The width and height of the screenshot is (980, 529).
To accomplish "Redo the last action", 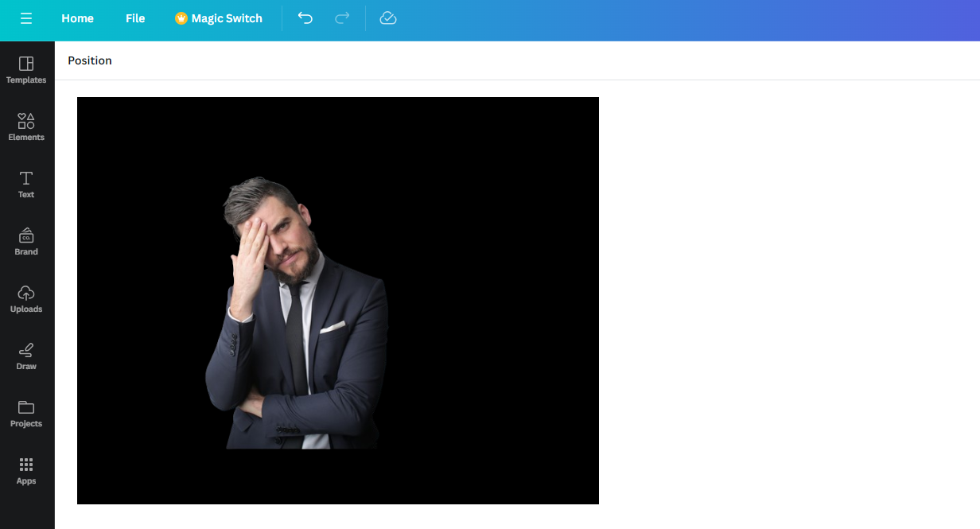I will 342,18.
